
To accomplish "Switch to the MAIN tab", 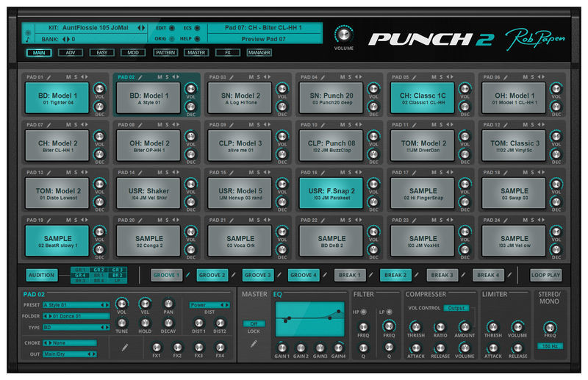I will (39, 52).
